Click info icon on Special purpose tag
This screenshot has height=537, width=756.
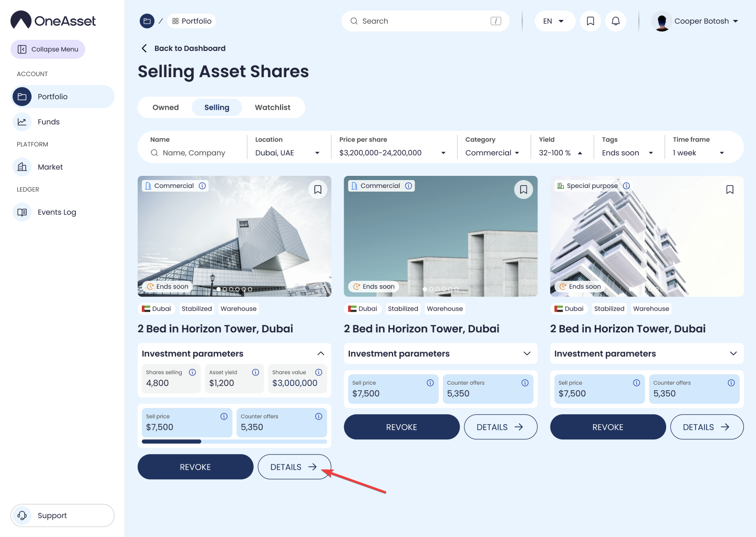(626, 186)
